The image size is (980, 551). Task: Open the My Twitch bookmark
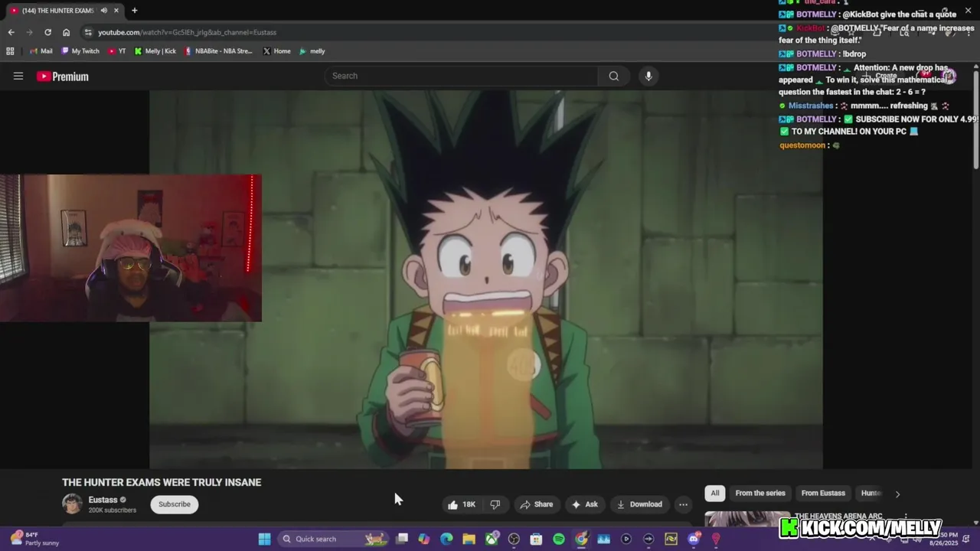(80, 51)
